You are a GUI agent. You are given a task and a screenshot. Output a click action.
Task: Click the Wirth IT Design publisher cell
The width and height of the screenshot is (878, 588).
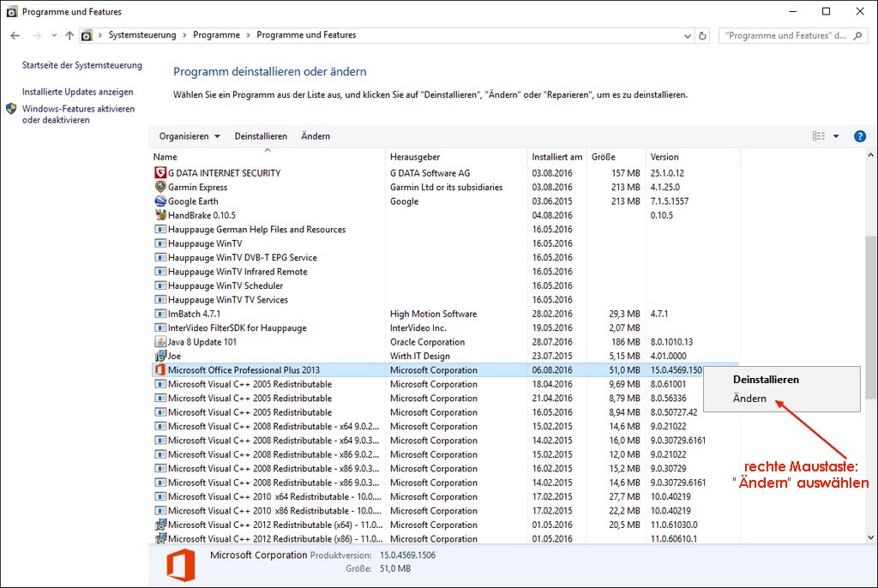point(420,356)
